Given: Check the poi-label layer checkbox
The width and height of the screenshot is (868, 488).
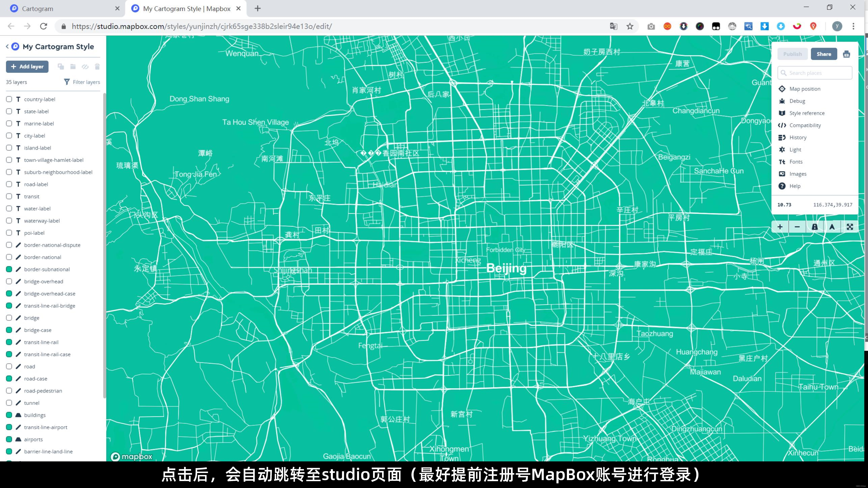Looking at the screenshot, I should point(9,233).
